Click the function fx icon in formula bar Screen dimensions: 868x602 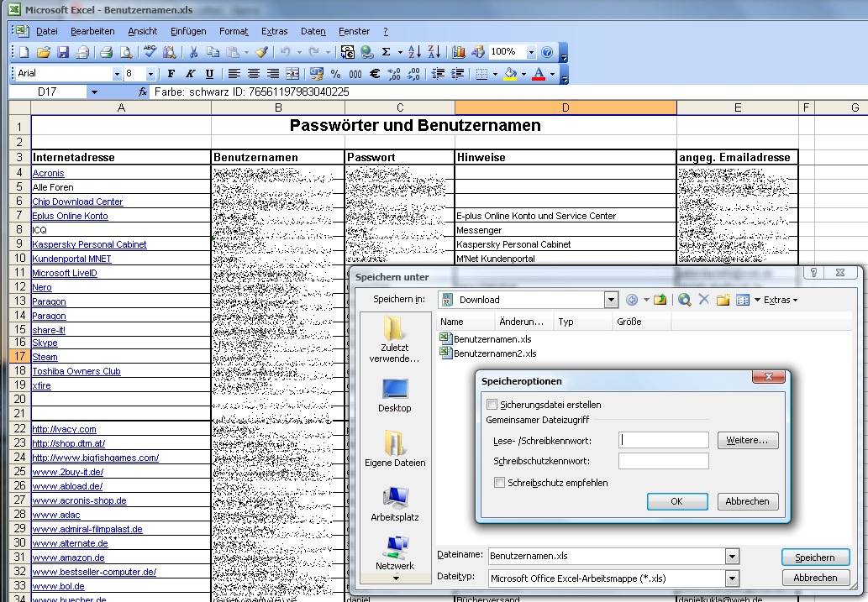point(143,92)
